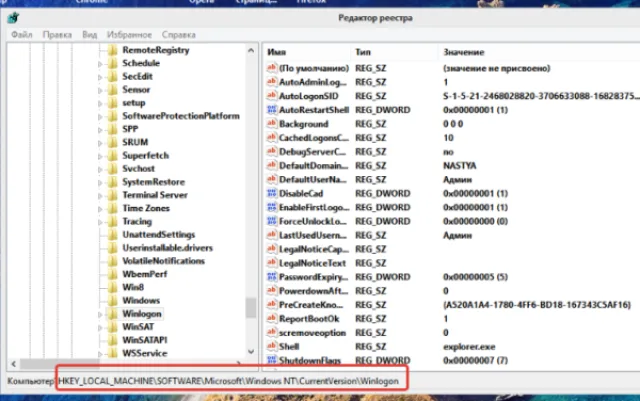The height and width of the screenshot is (401, 640).
Task: Open the Справка menu
Action: point(178,35)
